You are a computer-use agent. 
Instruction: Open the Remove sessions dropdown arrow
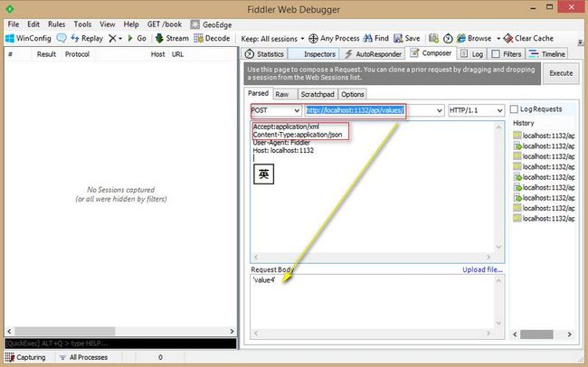[120, 39]
